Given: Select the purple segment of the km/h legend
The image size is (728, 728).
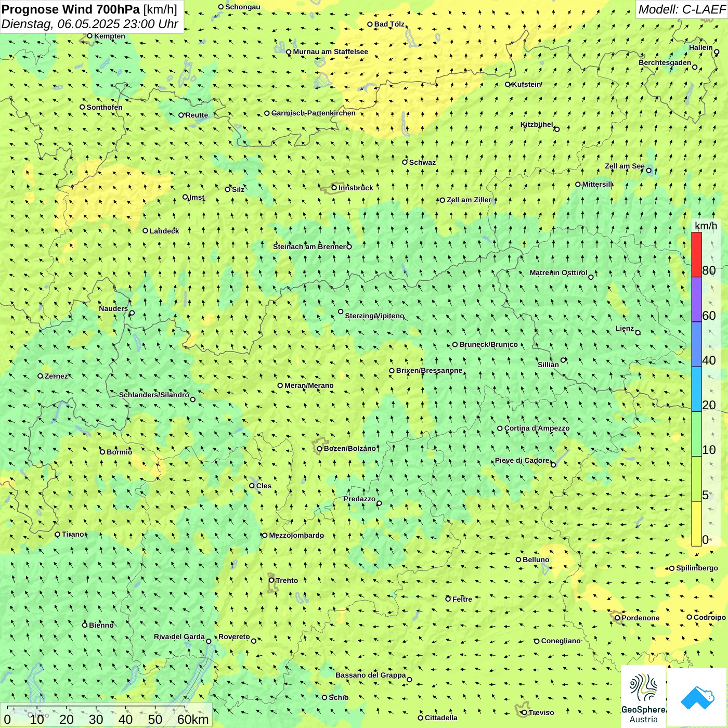Looking at the screenshot, I should tap(696, 300).
